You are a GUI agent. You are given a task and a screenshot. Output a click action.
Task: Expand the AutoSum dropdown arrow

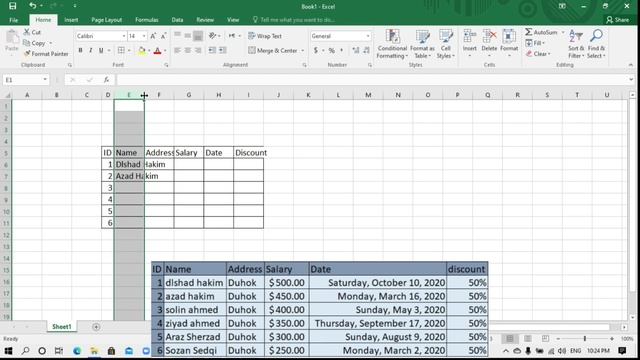563,32
